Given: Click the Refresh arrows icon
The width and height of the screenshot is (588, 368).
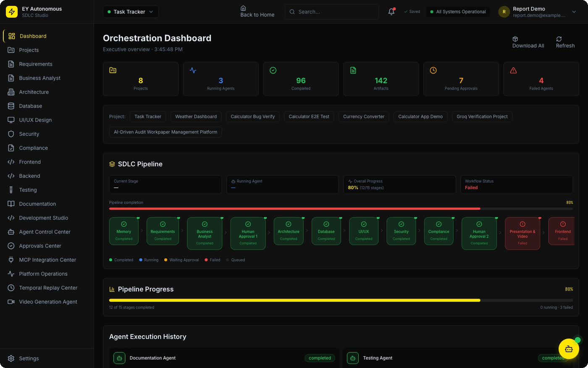Looking at the screenshot, I should point(559,39).
